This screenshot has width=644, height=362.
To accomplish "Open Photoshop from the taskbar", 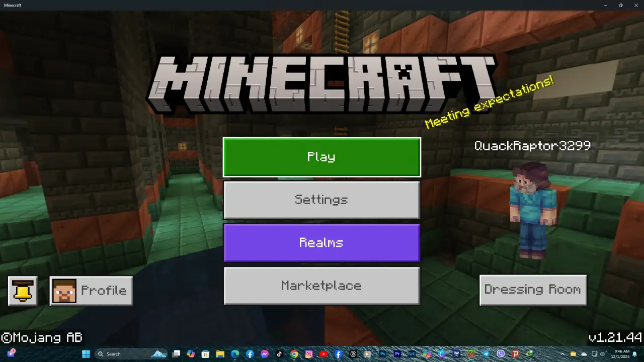I will (x=382, y=354).
